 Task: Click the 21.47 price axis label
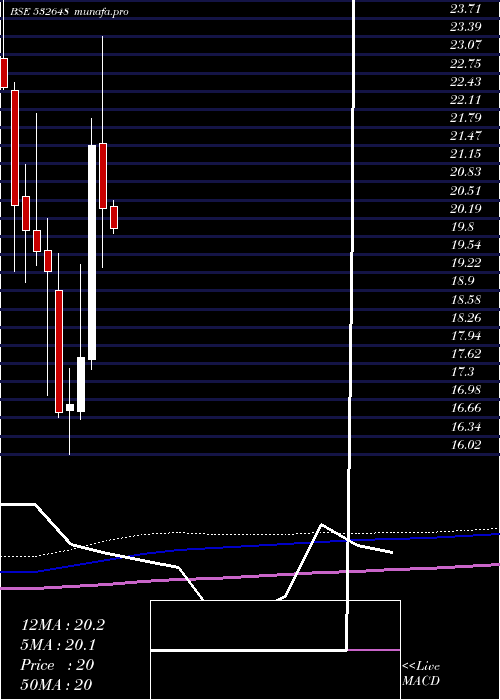tap(466, 136)
